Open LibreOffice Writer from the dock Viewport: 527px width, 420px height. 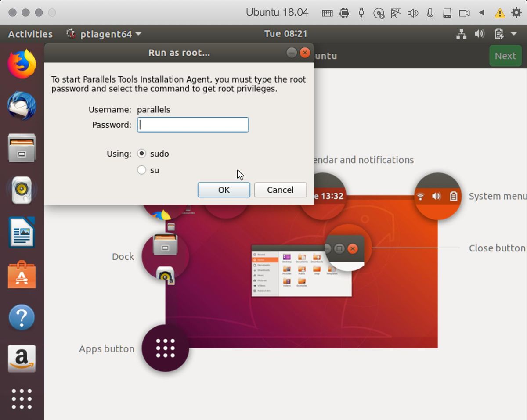coord(22,232)
